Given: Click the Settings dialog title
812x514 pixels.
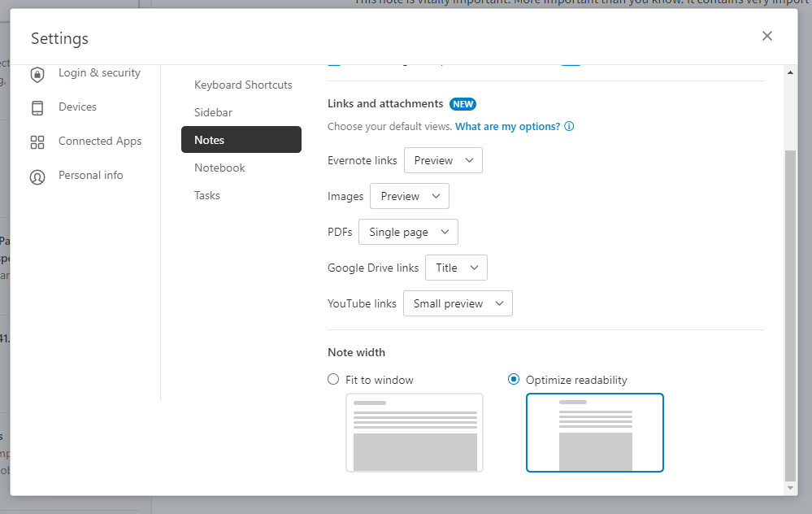Looking at the screenshot, I should 59,38.
